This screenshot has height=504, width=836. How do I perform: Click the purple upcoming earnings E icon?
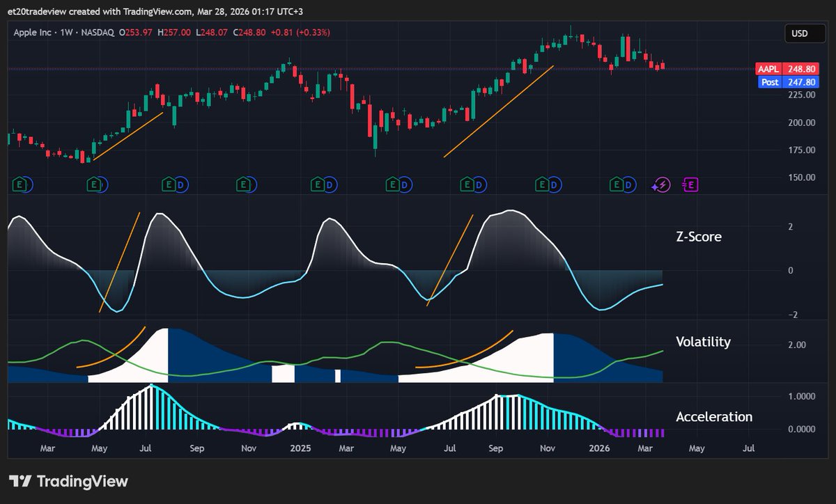(x=690, y=184)
